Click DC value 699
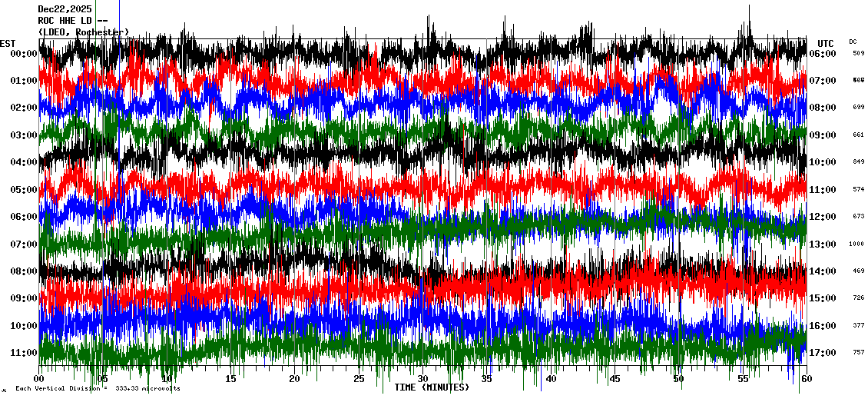Image resolution: width=868 pixels, height=399 pixels. [x=859, y=107]
